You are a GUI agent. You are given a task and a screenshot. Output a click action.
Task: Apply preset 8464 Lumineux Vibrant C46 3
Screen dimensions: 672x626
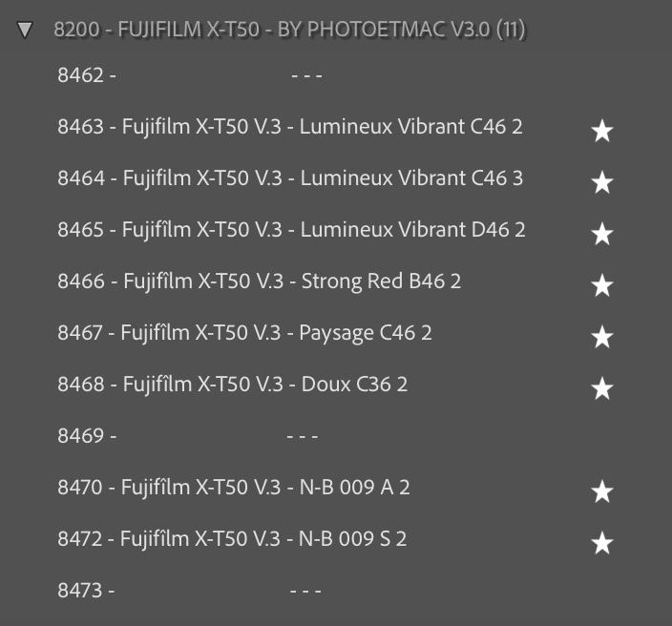(x=289, y=178)
